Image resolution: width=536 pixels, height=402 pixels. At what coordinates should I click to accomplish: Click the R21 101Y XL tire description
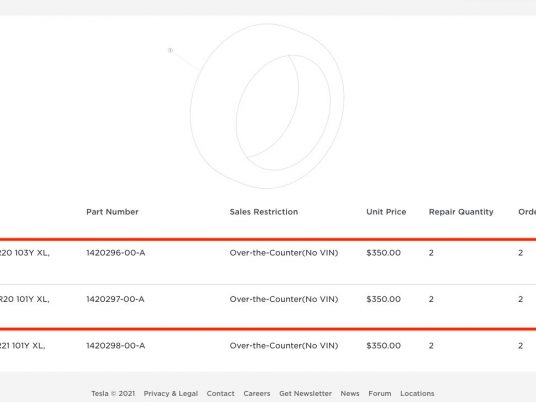click(x=22, y=346)
